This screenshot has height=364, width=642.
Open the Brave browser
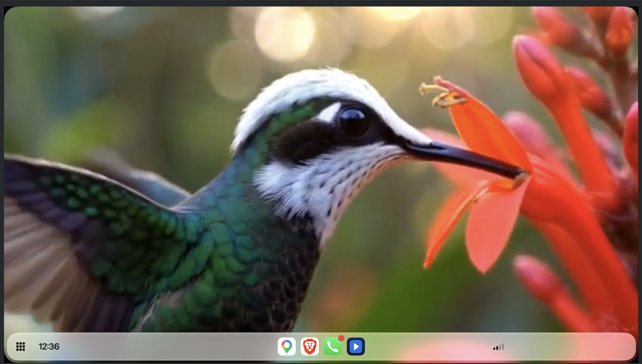[x=310, y=346]
